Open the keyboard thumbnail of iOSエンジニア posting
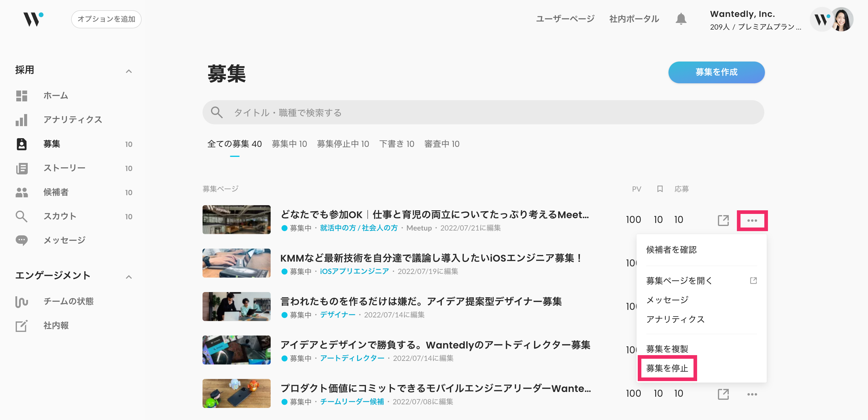868x420 pixels. click(x=236, y=263)
